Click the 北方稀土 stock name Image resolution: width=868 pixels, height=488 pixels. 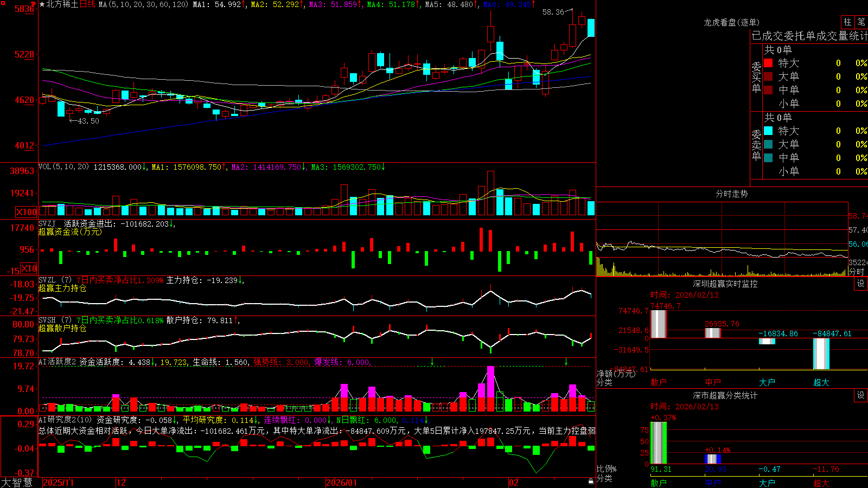(x=62, y=4)
